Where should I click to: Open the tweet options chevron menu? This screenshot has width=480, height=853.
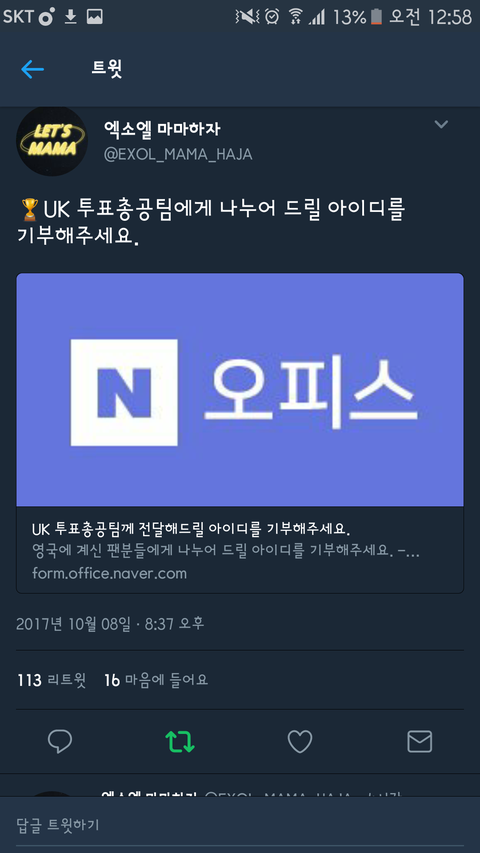(441, 125)
